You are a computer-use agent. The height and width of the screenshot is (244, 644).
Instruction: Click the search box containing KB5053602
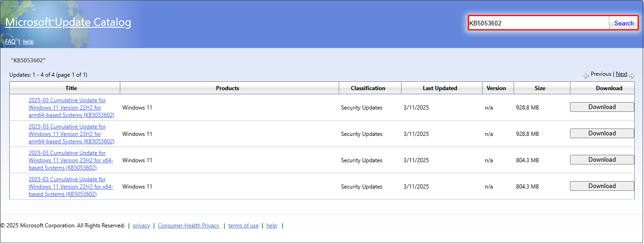(539, 23)
